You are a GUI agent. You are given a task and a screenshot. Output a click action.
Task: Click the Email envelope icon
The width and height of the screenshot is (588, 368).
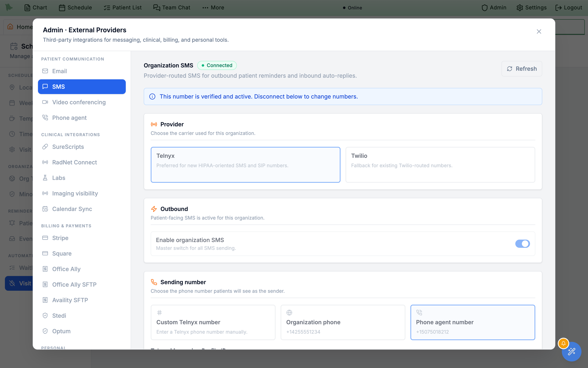[45, 71]
